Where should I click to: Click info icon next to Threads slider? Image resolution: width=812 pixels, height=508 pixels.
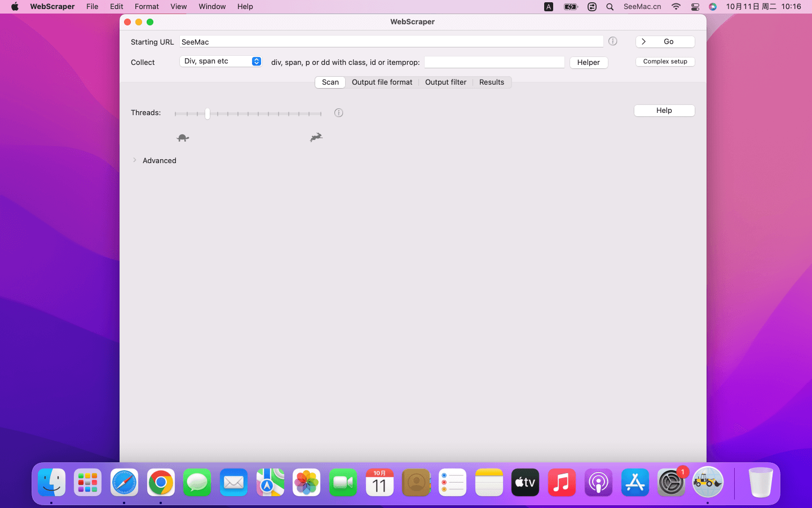click(x=338, y=113)
